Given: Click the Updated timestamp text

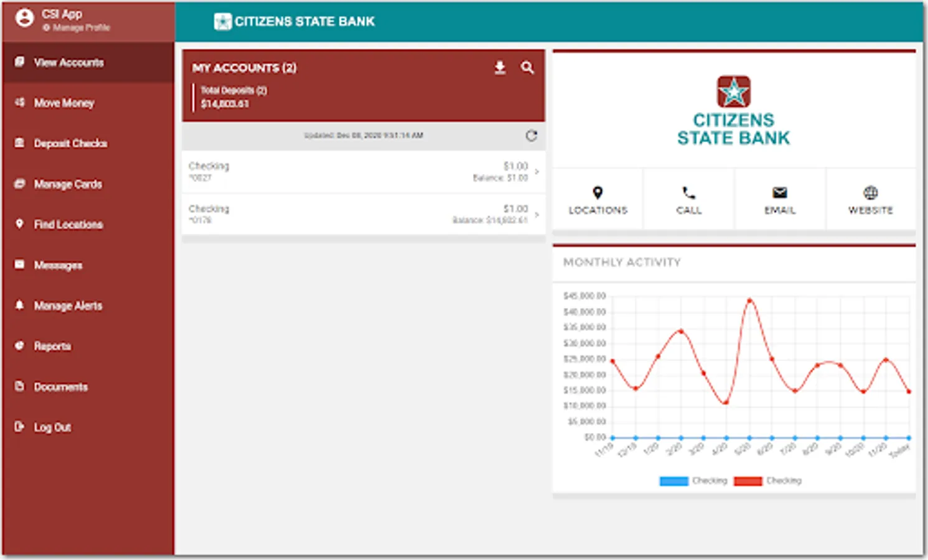Looking at the screenshot, I should tap(363, 136).
